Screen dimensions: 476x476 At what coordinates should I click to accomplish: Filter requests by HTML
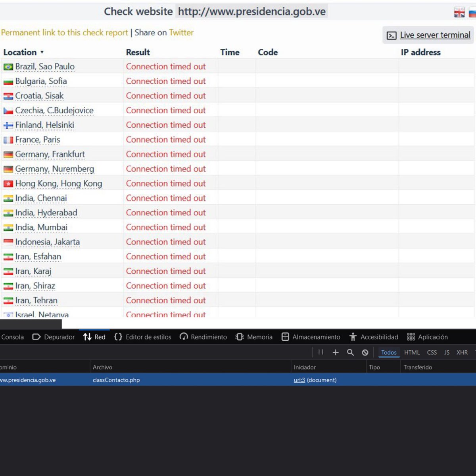412,352
